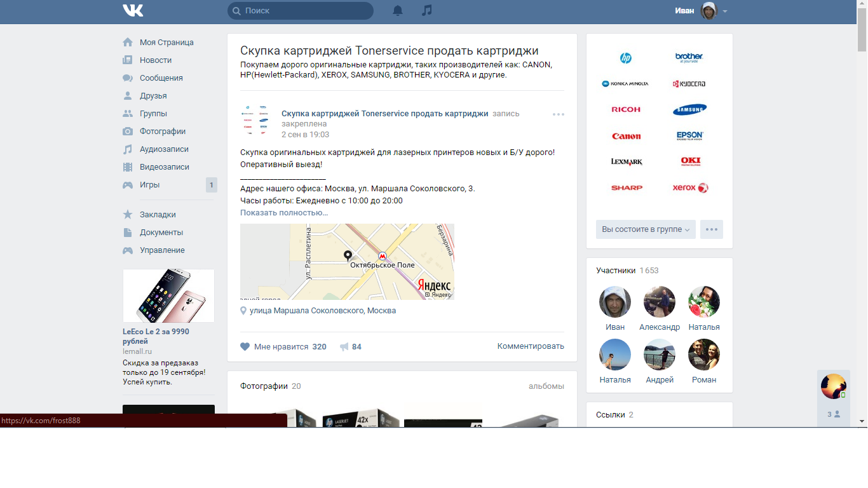The height and width of the screenshot is (488, 868).
Task: Open notifications bell icon
Action: click(x=398, y=10)
